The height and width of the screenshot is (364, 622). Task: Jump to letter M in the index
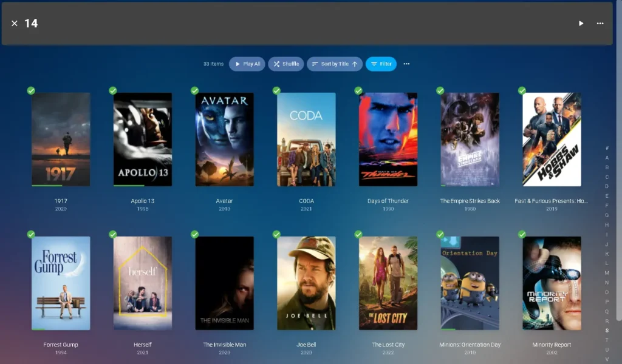tap(607, 273)
